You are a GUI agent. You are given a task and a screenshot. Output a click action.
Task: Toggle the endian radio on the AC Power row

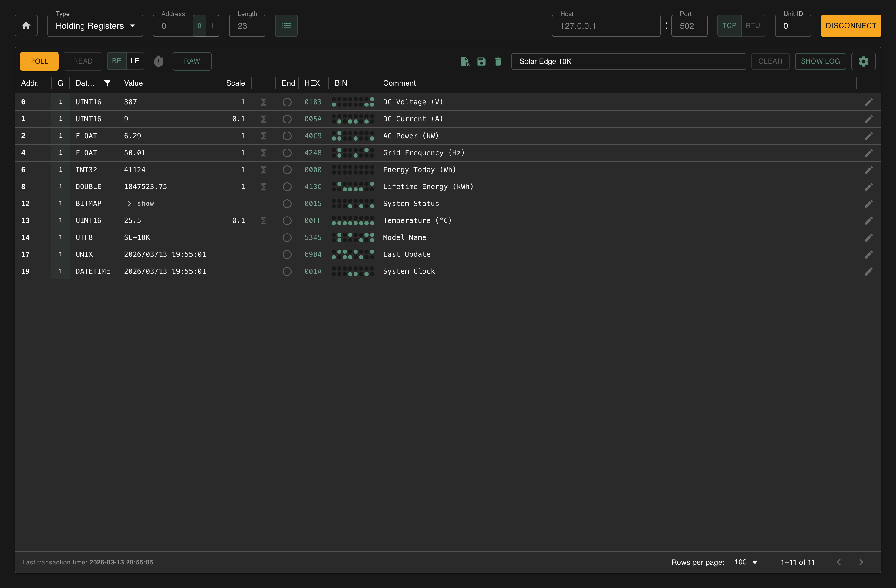tap(287, 136)
